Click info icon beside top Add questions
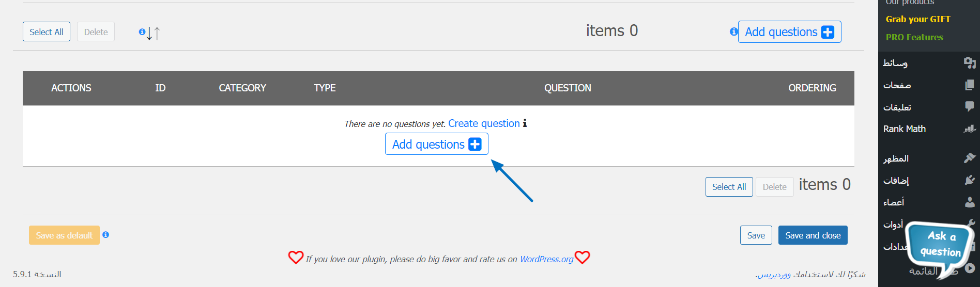980x287 pixels. (x=733, y=31)
